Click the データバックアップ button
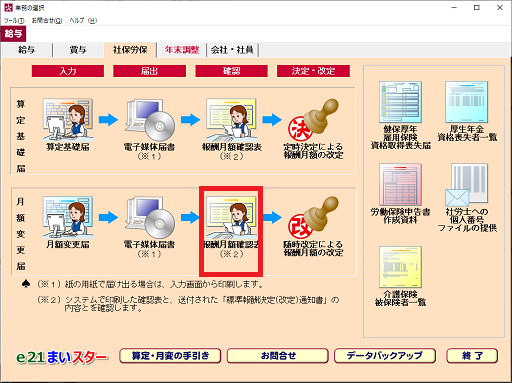The image size is (512, 383). 385,356
